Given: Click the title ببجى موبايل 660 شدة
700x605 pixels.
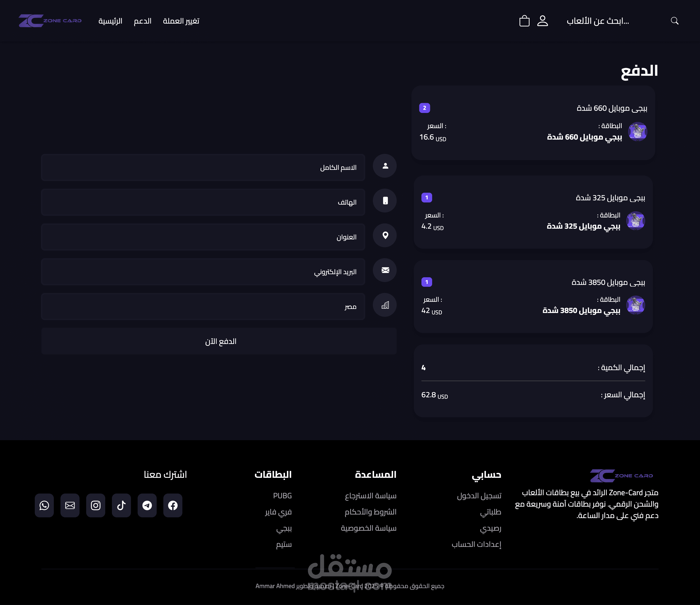Looking at the screenshot, I should point(612,108).
